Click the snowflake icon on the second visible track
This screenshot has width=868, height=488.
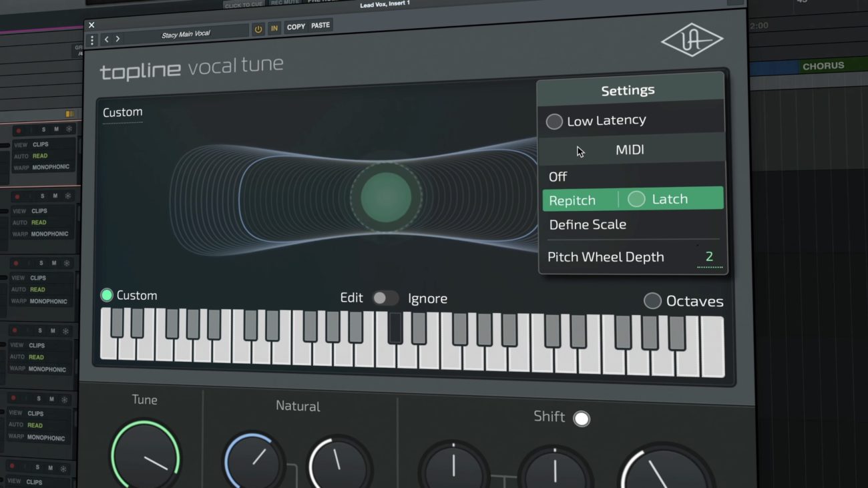tap(67, 196)
